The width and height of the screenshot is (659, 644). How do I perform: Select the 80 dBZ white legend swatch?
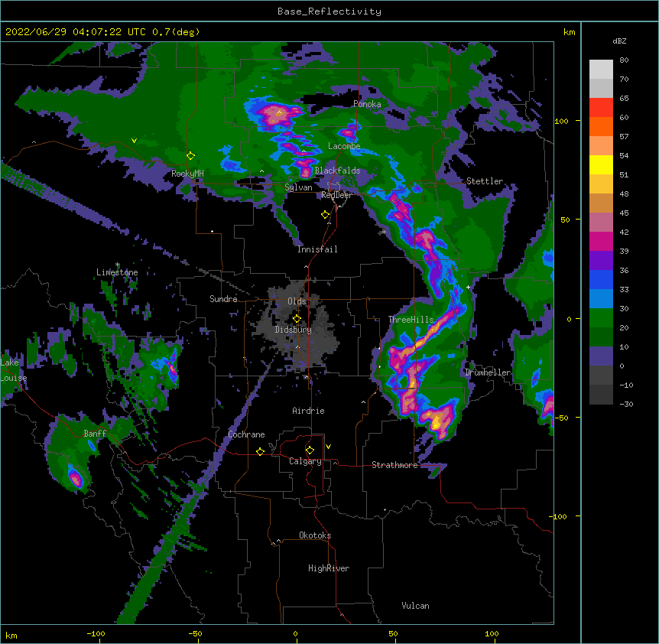[x=601, y=70]
